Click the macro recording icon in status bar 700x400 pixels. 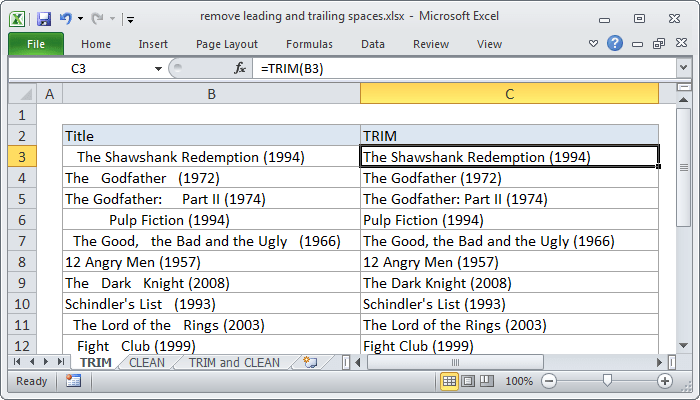[x=73, y=381]
